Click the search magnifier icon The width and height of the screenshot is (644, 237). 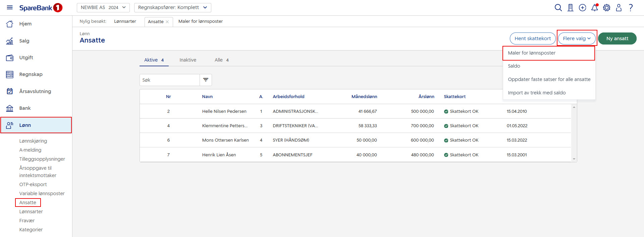click(558, 8)
